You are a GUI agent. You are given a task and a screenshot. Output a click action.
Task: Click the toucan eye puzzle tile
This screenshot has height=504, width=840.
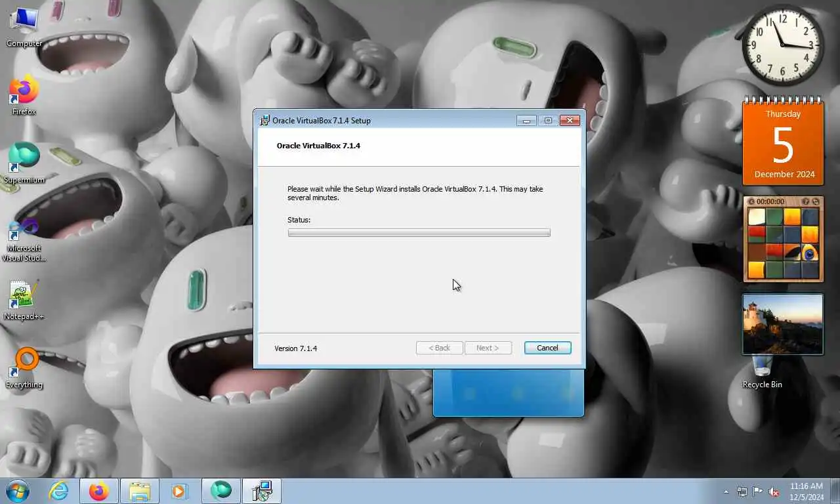click(x=810, y=253)
